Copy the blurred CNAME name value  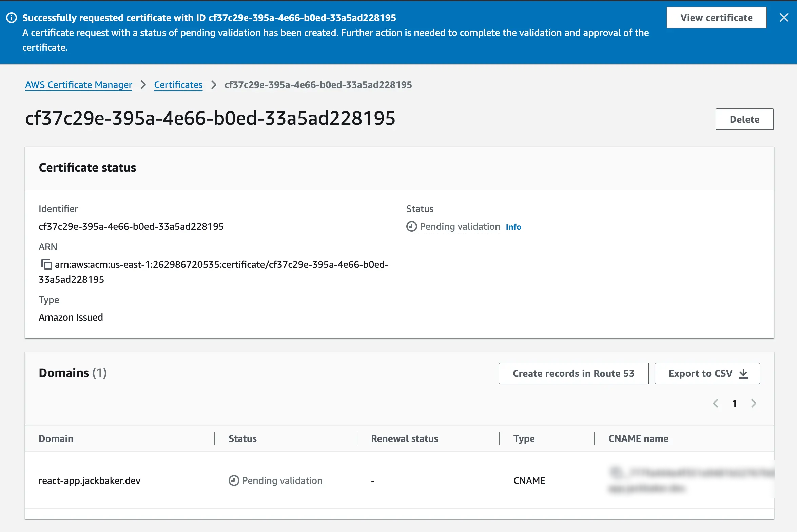point(616,472)
